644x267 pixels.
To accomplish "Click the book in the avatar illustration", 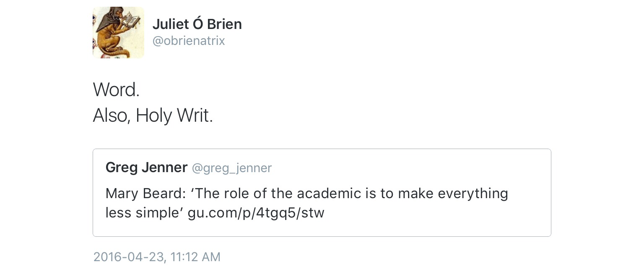I will (x=132, y=20).
